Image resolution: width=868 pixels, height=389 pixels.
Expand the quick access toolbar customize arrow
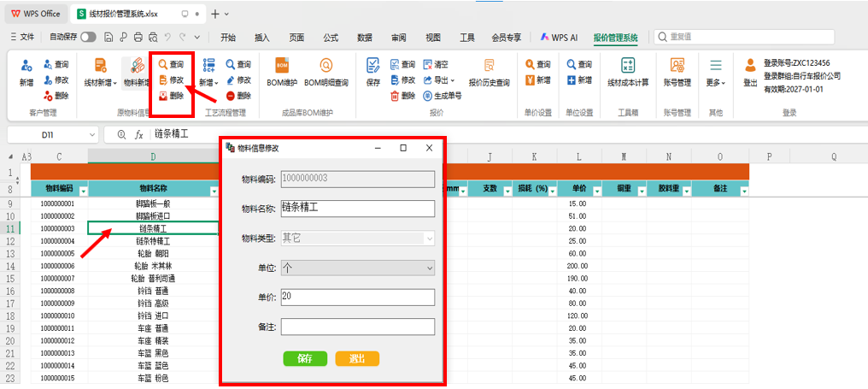[197, 37]
